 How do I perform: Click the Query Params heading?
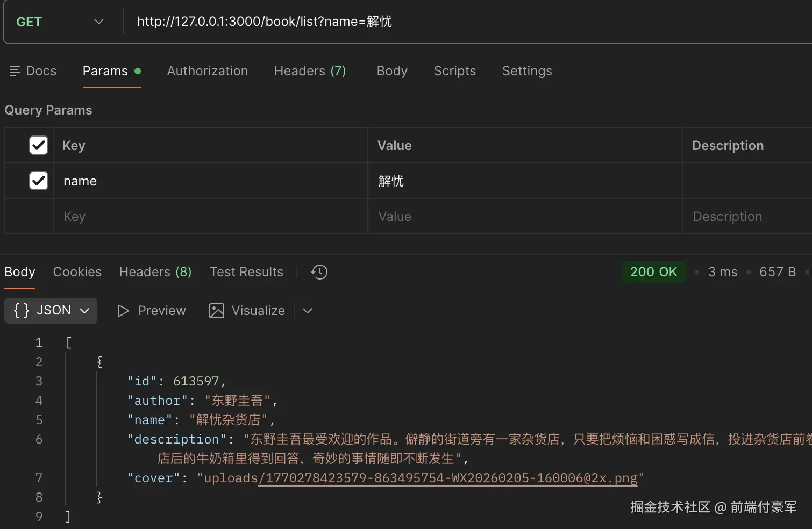(48, 110)
